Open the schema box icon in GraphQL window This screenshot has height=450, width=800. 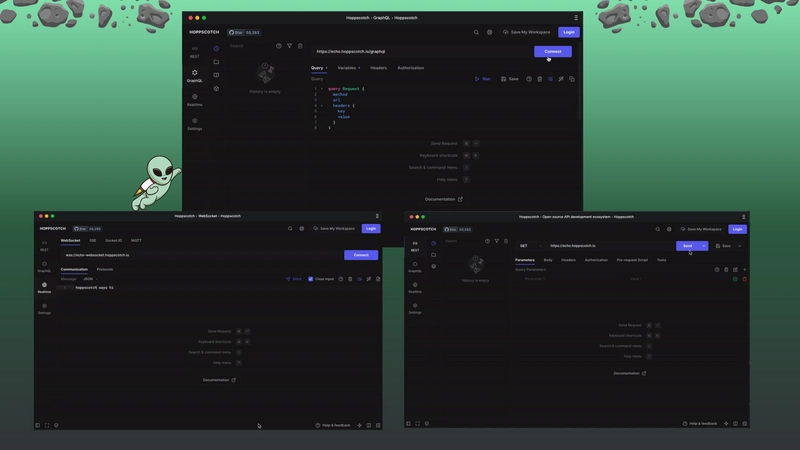pos(216,88)
